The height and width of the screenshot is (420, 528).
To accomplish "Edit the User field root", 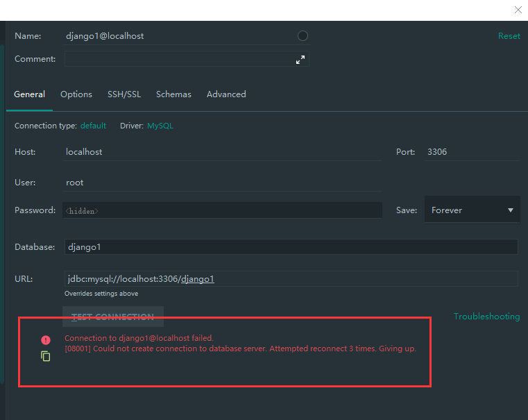I will (222, 183).
